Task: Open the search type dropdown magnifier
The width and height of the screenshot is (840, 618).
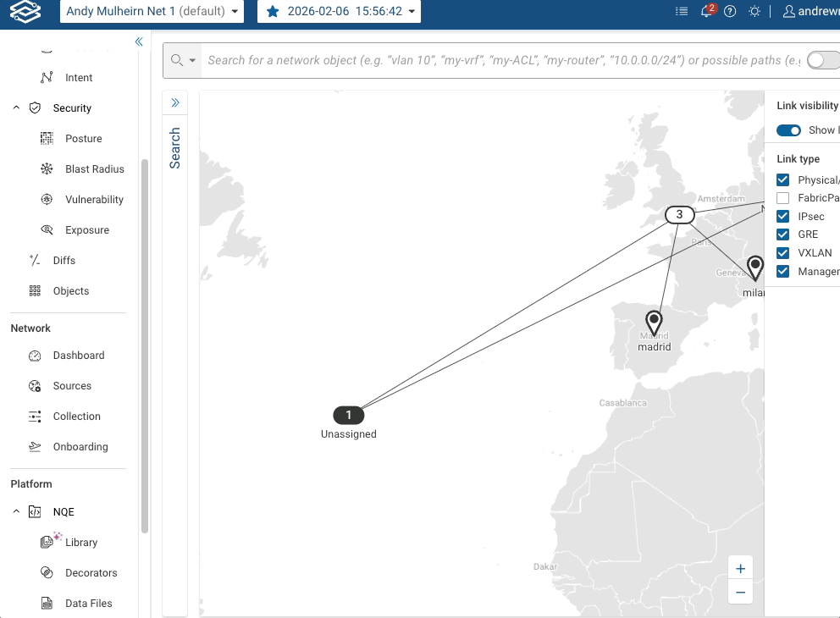Action: [183, 60]
